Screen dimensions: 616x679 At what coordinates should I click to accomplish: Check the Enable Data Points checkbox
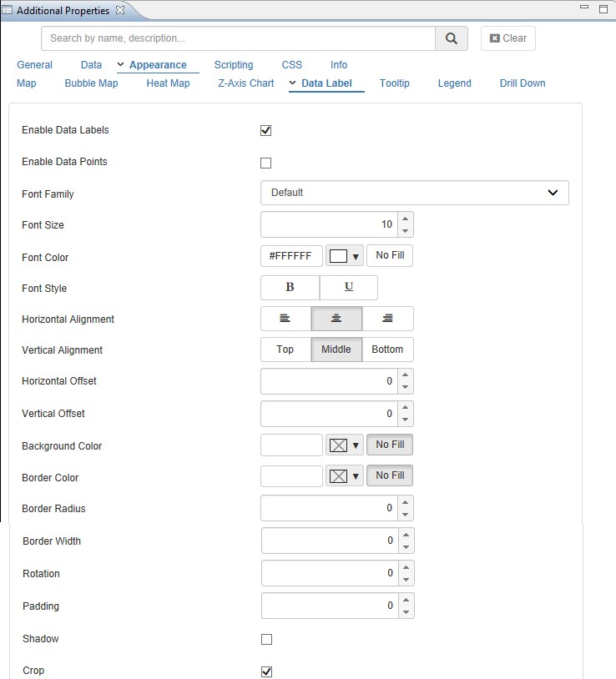266,163
